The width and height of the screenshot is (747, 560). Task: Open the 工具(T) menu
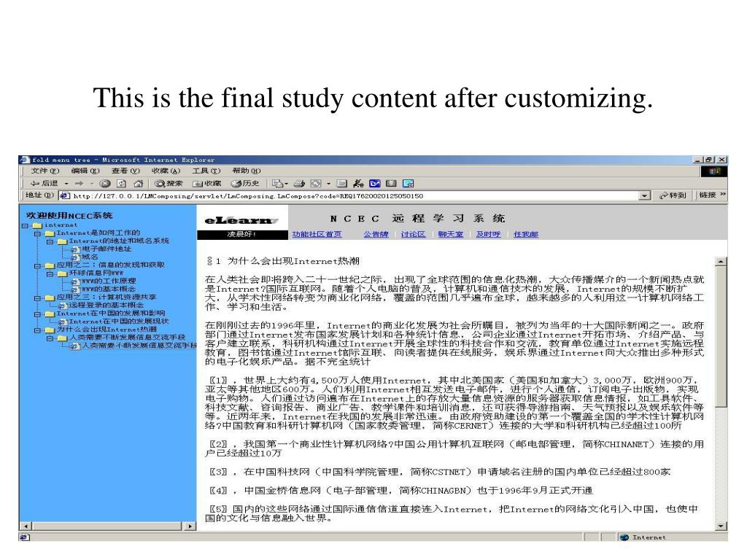pos(206,171)
